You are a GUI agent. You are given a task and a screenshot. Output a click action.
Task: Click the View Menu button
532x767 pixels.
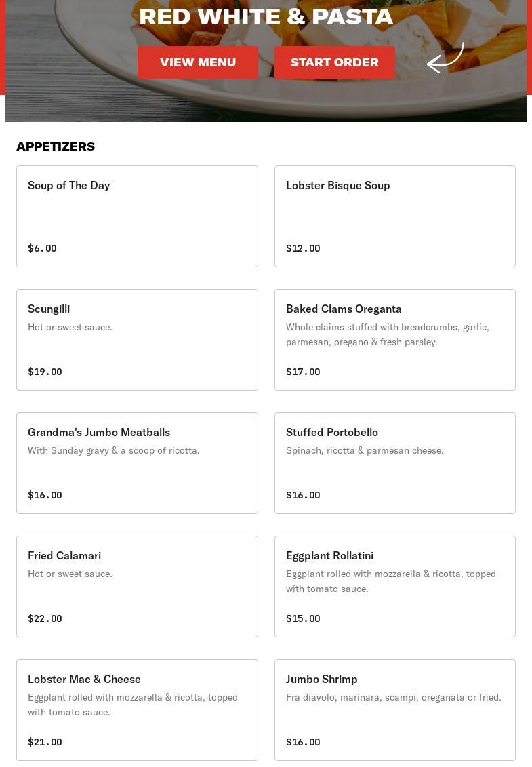198,62
